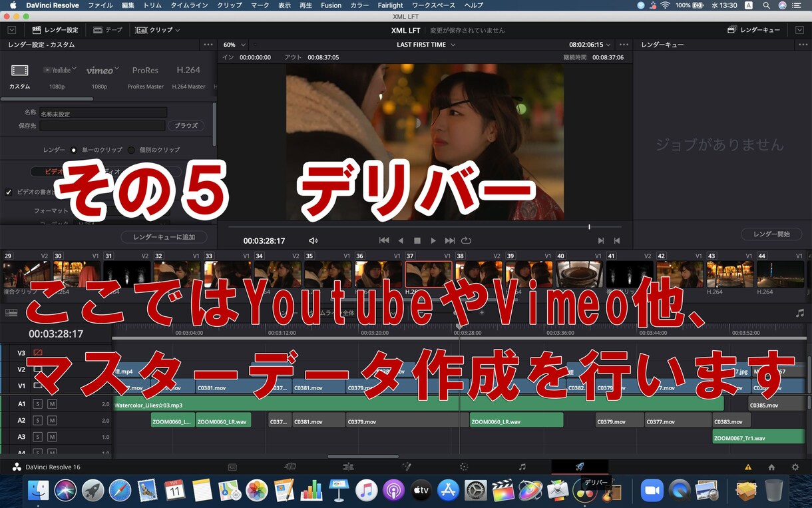Toggle the Export Video checkbox
812x508 pixels.
(x=9, y=192)
